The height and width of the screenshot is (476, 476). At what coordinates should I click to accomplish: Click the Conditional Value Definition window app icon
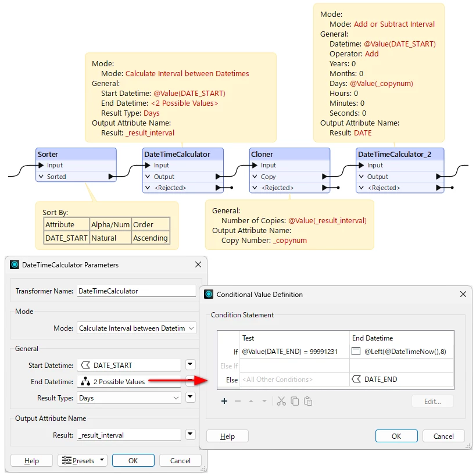[209, 294]
